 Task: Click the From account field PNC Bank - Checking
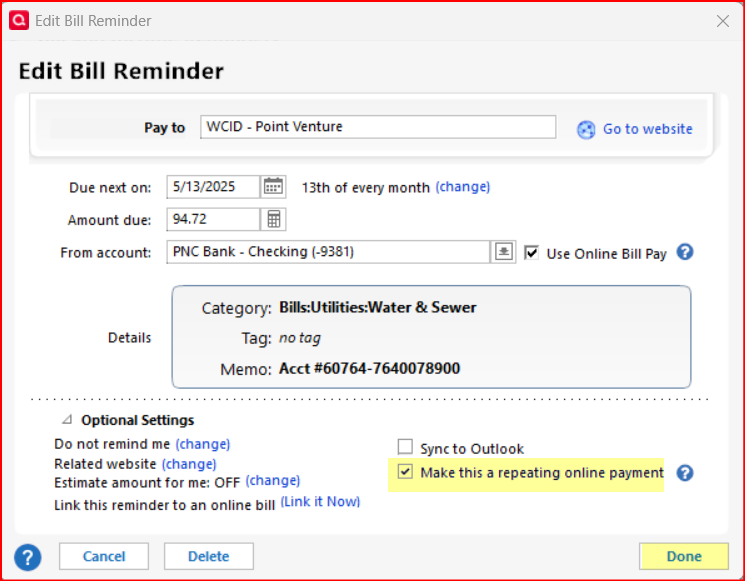click(x=328, y=252)
